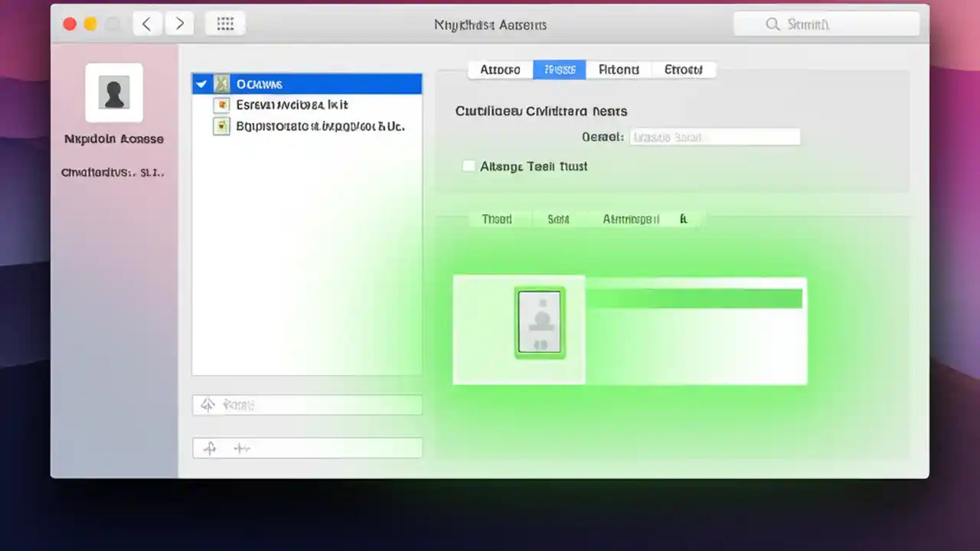Click the icon beside the Bgipistorato account entry
This screenshot has width=980, height=551.
pos(221,126)
